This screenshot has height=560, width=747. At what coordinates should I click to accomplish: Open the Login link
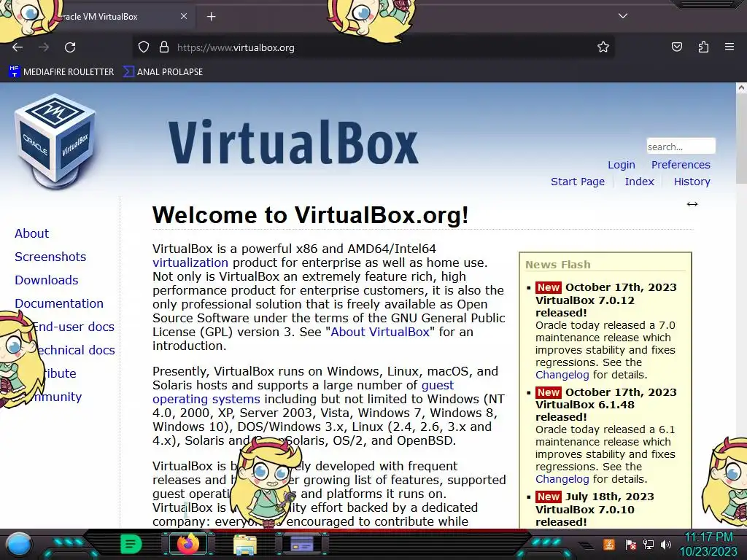click(622, 165)
